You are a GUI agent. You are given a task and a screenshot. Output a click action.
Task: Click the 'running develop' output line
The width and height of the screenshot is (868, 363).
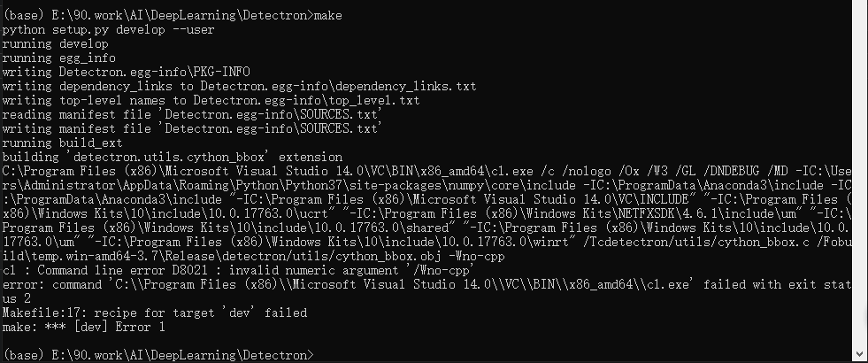point(55,43)
